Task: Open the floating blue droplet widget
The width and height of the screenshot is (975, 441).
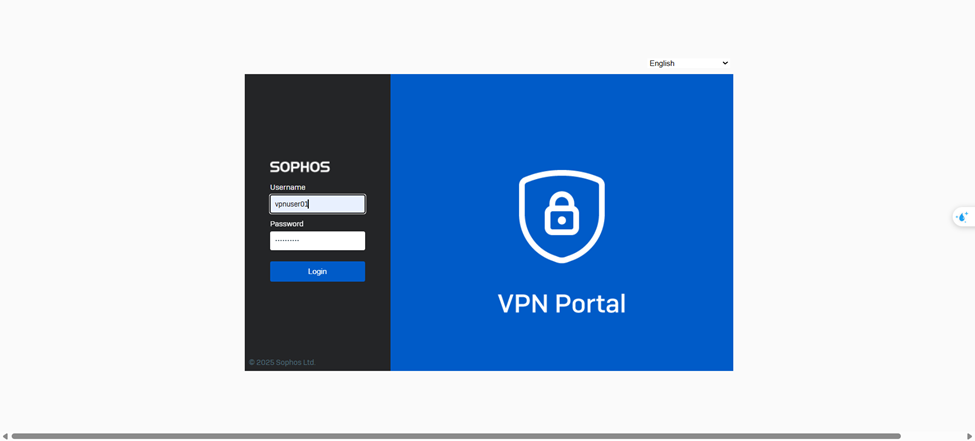Action: pos(962,217)
